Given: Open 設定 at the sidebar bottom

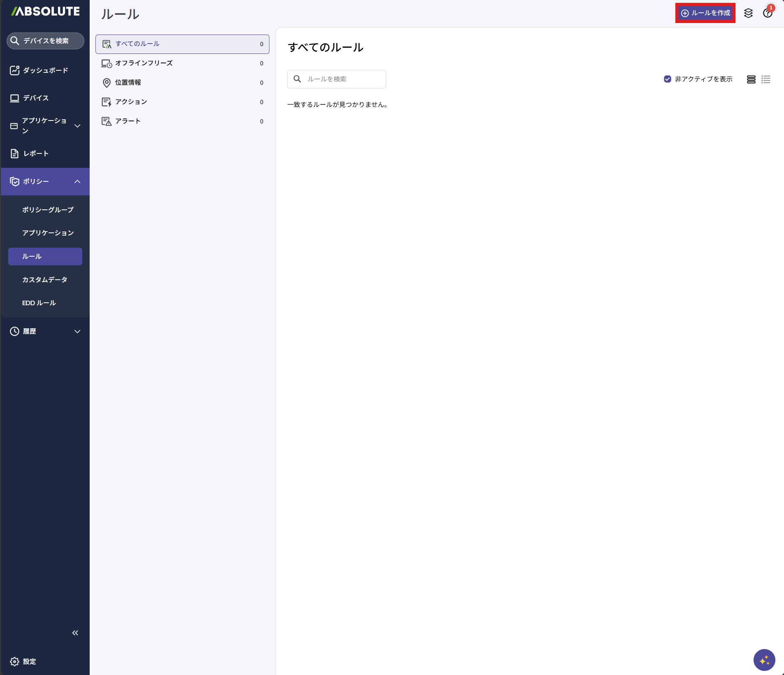Looking at the screenshot, I should pyautogui.click(x=23, y=661).
